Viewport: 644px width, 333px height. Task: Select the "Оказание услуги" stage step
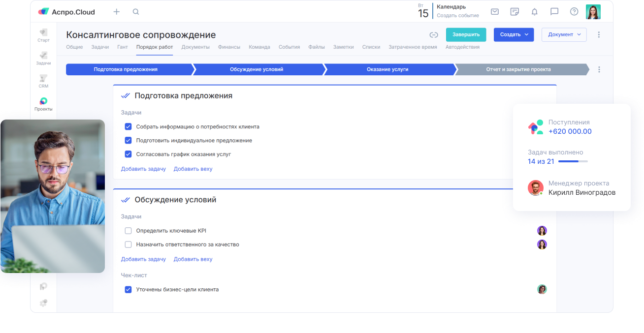point(387,70)
